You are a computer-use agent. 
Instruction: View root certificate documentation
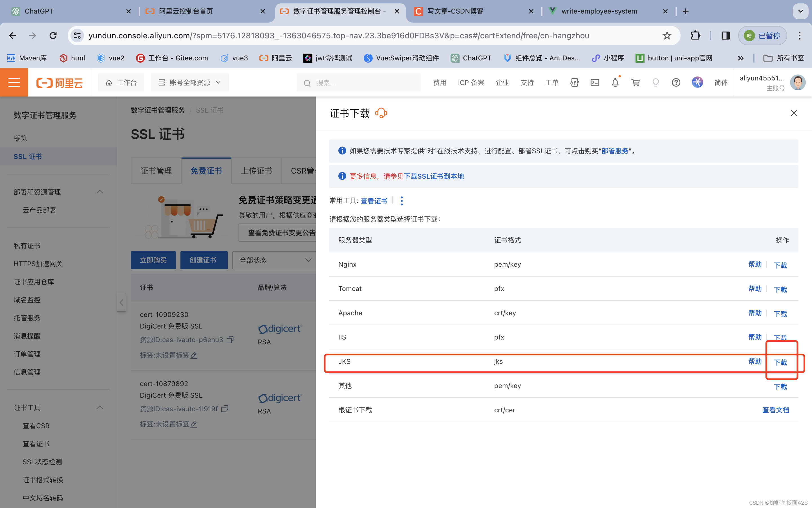click(x=775, y=410)
